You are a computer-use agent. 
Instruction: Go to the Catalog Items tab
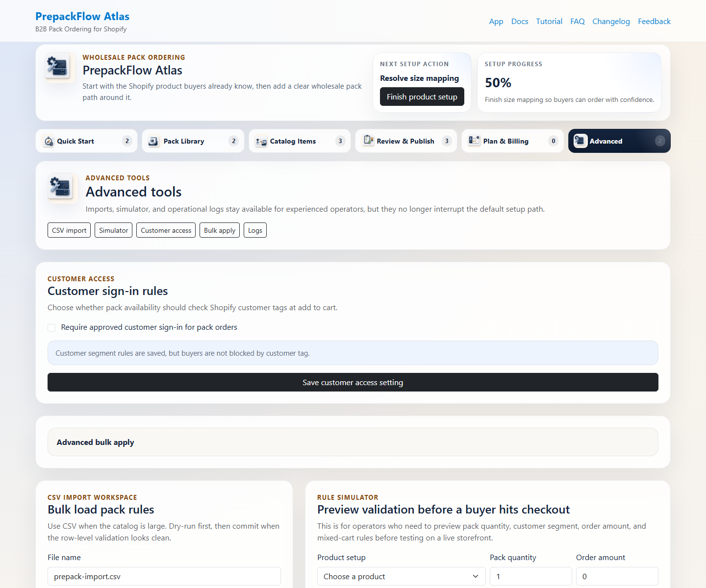[x=300, y=141]
